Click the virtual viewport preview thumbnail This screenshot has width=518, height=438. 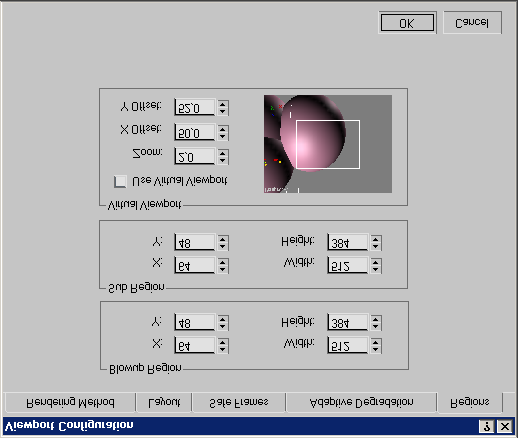pos(328,144)
